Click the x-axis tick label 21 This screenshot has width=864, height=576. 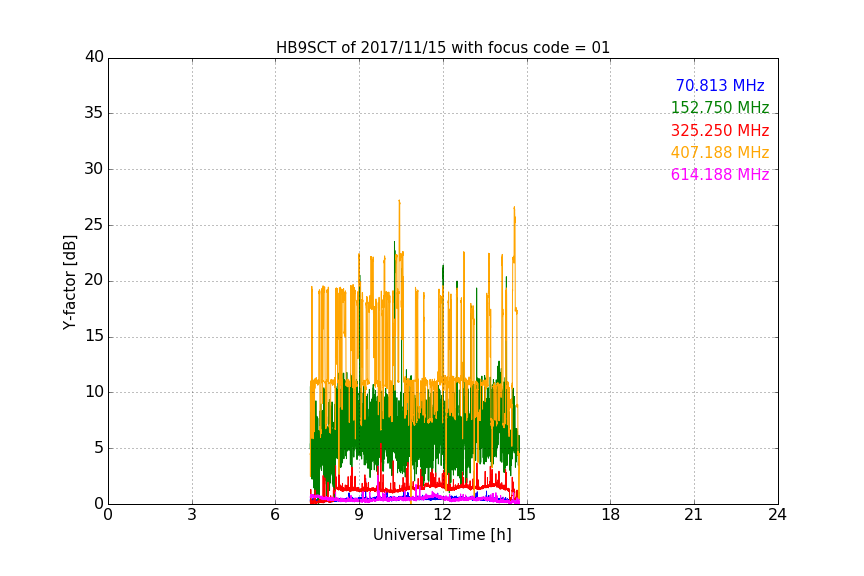click(694, 515)
